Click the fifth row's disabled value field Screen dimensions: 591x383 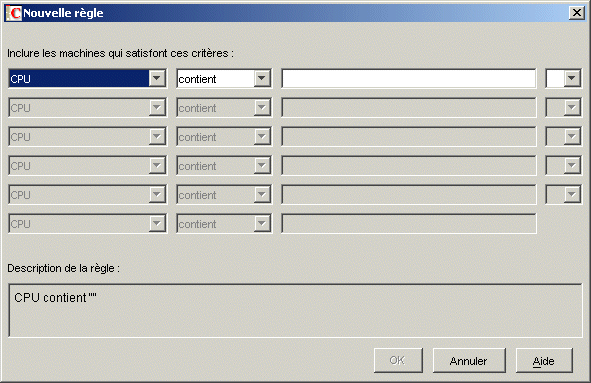(x=409, y=195)
